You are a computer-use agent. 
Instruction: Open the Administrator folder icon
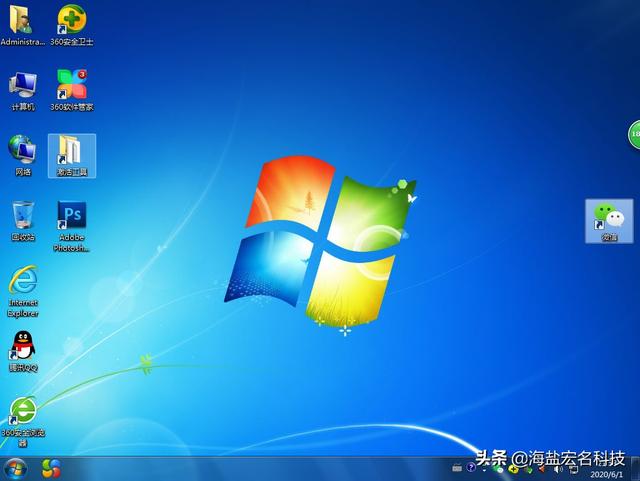21,24
